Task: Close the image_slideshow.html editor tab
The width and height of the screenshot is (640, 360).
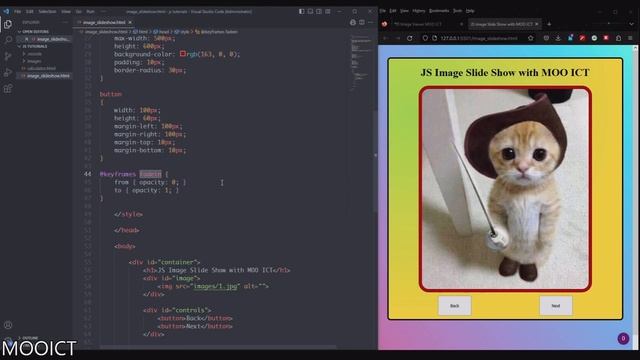Action: point(130,22)
